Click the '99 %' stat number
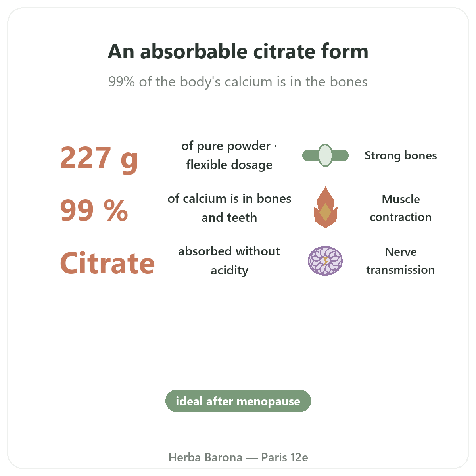Screen dimensions: 476x476 [94, 210]
